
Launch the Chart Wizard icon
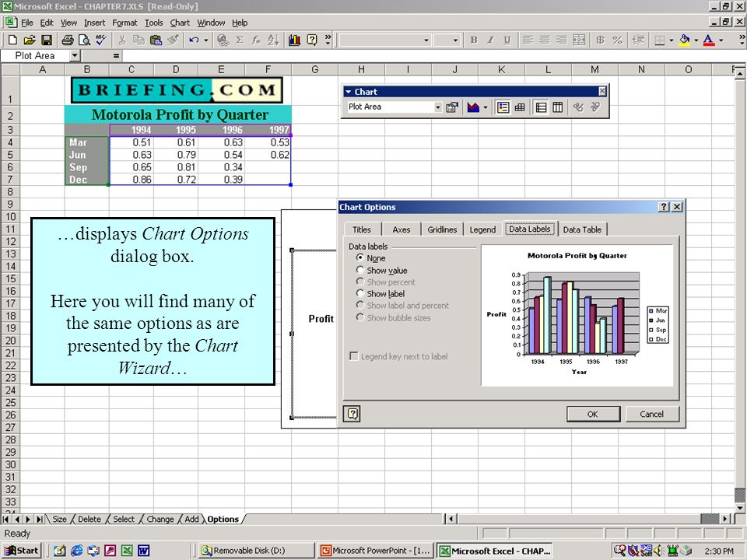point(294,40)
